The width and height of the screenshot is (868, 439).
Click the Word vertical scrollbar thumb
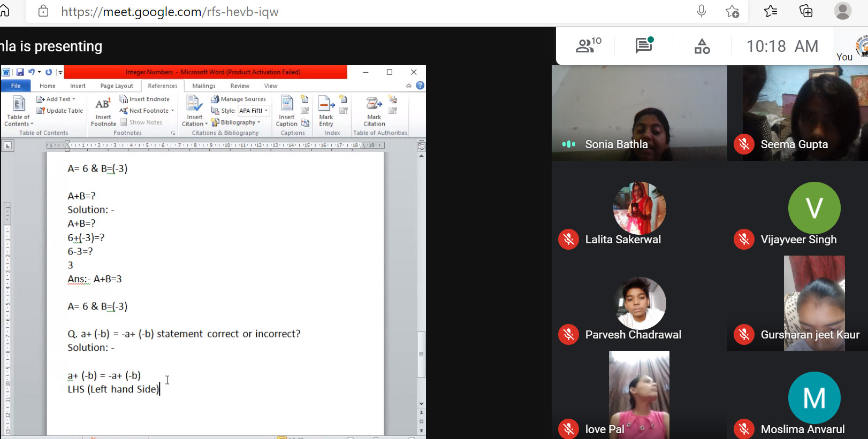(x=421, y=355)
